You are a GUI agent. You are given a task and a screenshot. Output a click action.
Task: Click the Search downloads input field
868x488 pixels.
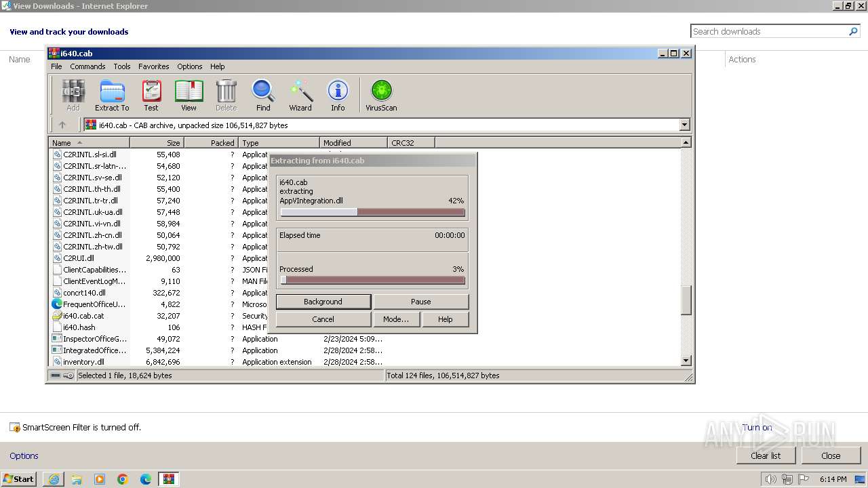[x=769, y=31]
